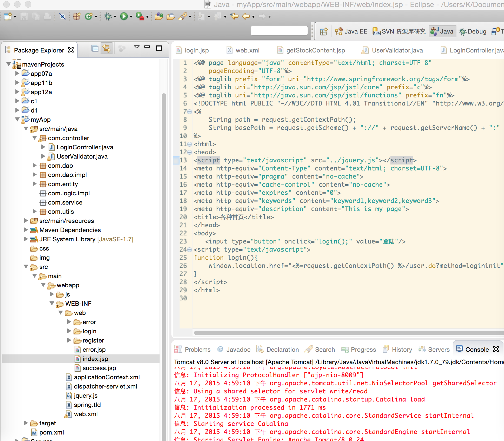The image size is (504, 441).
Task: Fold the code block at line 7
Action: point(190,112)
